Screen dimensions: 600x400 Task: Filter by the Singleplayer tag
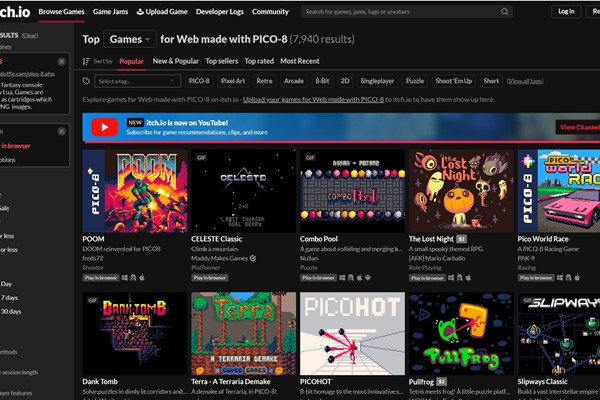tap(377, 81)
